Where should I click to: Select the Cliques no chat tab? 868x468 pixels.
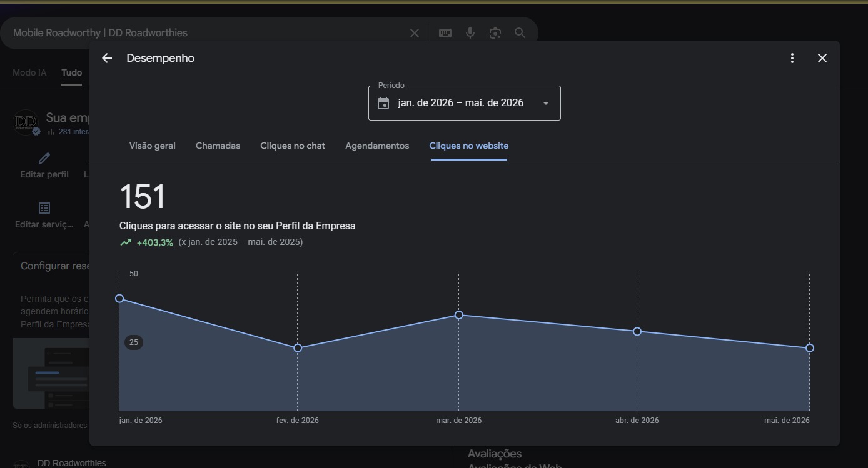(x=293, y=146)
